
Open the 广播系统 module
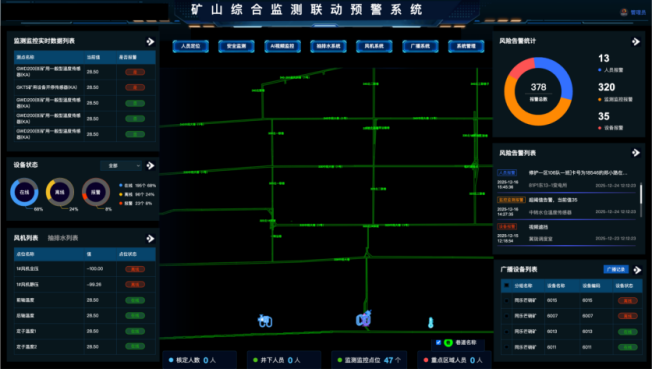tap(420, 46)
